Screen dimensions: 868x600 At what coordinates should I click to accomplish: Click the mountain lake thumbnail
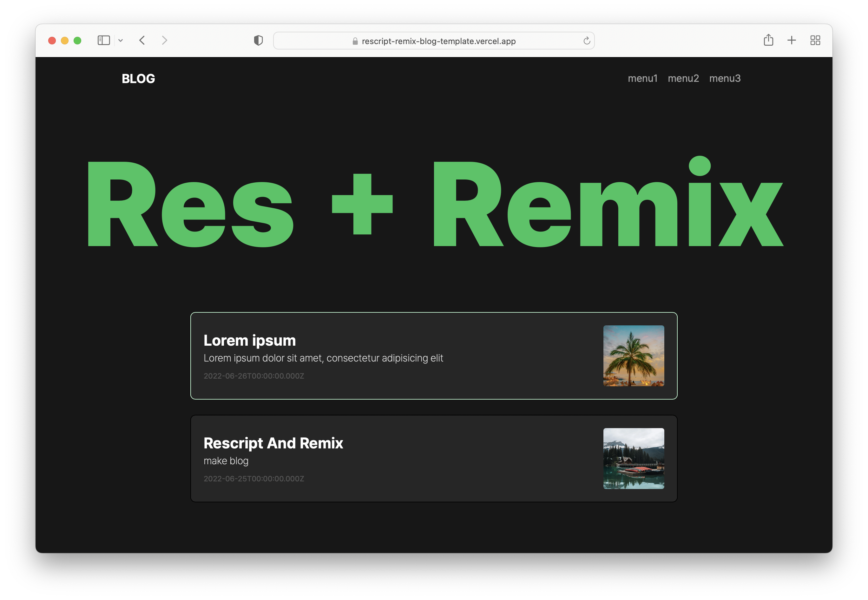point(634,458)
